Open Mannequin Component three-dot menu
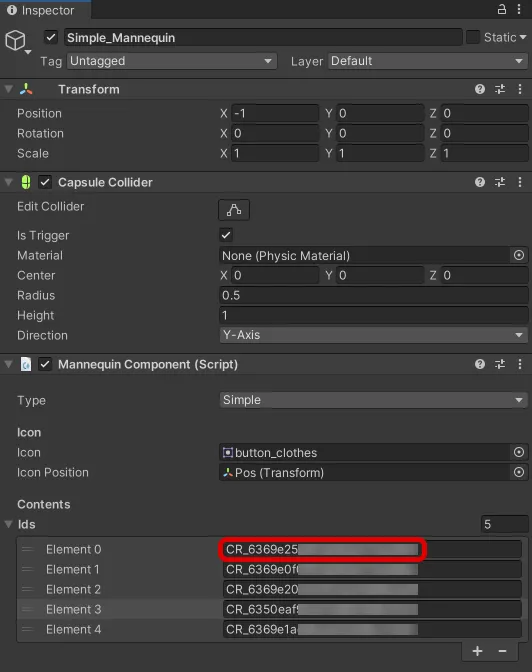This screenshot has width=532, height=672. coord(520,364)
